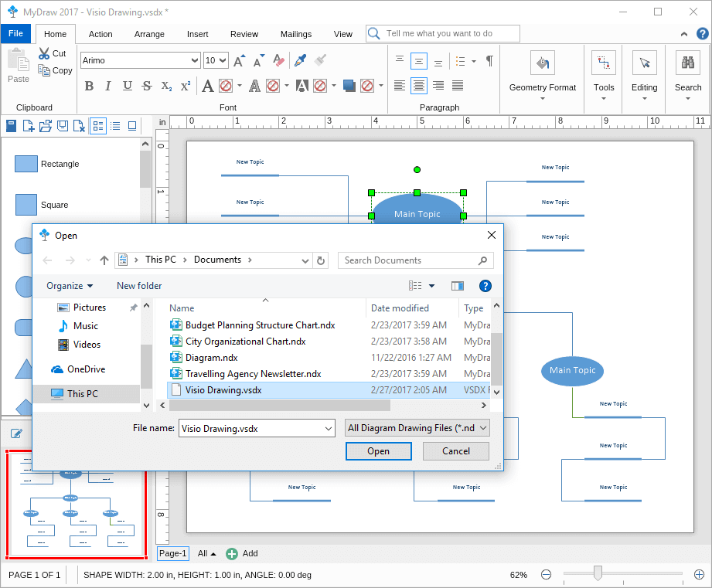Open the Arimo font name dropdown

point(194,60)
